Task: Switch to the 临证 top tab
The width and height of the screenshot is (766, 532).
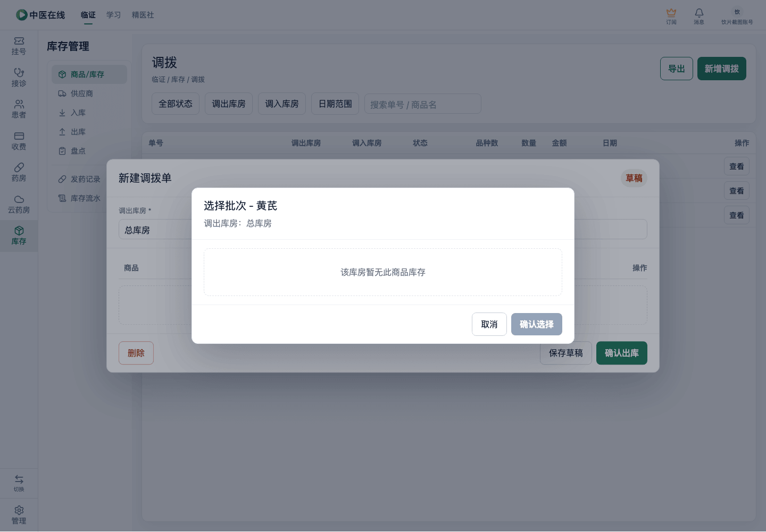Action: (x=88, y=15)
